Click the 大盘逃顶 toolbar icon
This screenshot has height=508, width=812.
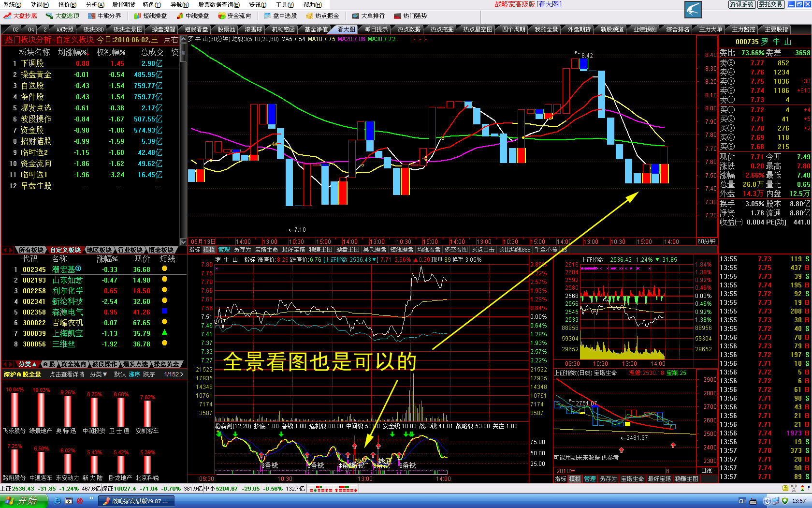49,16
